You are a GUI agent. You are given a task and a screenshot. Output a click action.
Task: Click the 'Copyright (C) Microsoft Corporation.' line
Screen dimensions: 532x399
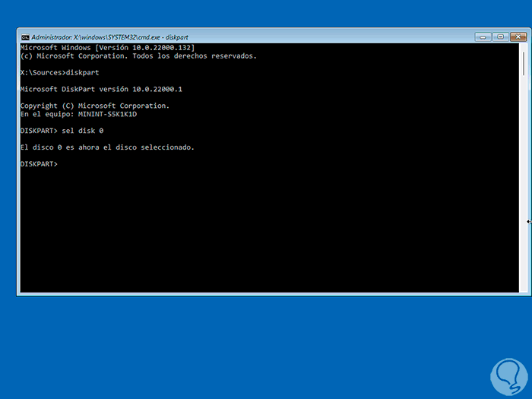(95, 106)
